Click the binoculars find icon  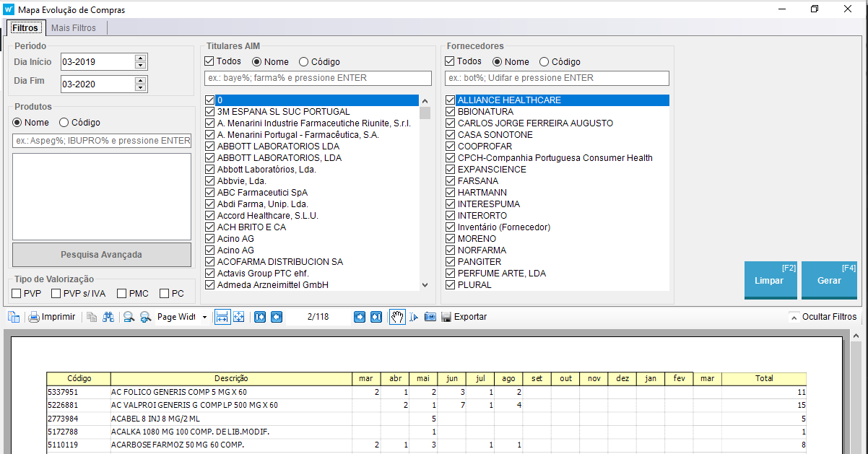(108, 317)
